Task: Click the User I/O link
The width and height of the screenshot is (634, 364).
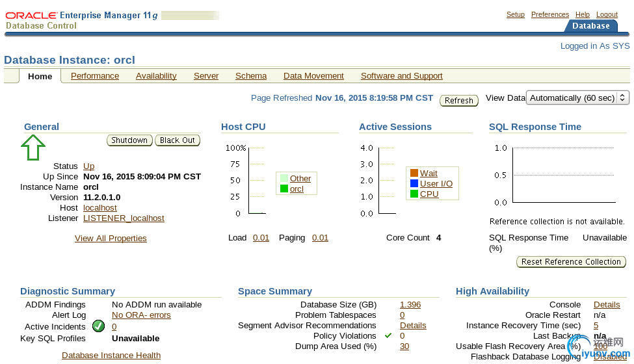Action: (436, 183)
